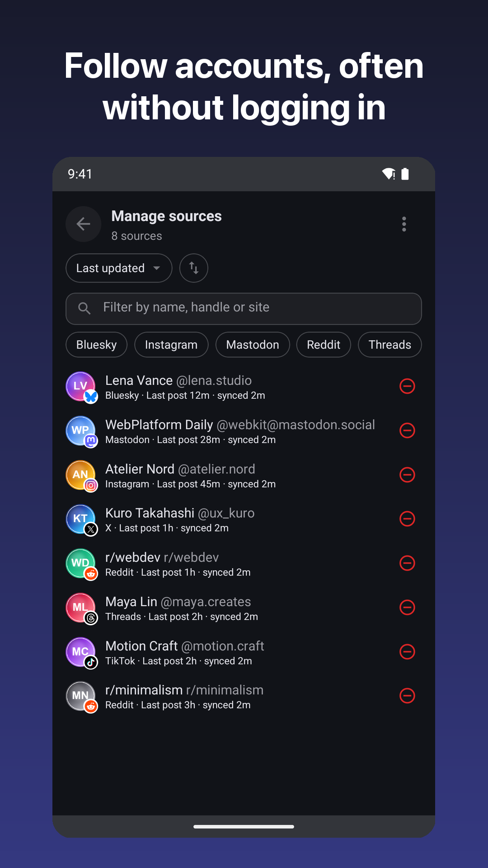Open Kuro Takahashi KT avatar

81,519
